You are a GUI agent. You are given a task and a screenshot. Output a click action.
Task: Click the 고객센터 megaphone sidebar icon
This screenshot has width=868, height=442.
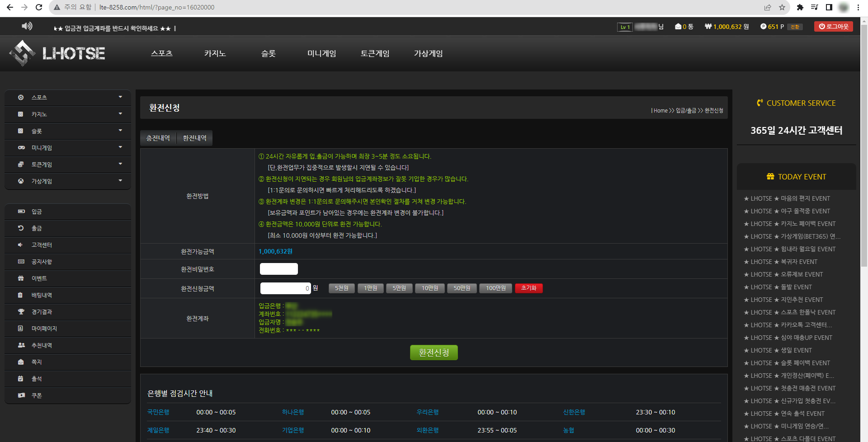click(21, 245)
